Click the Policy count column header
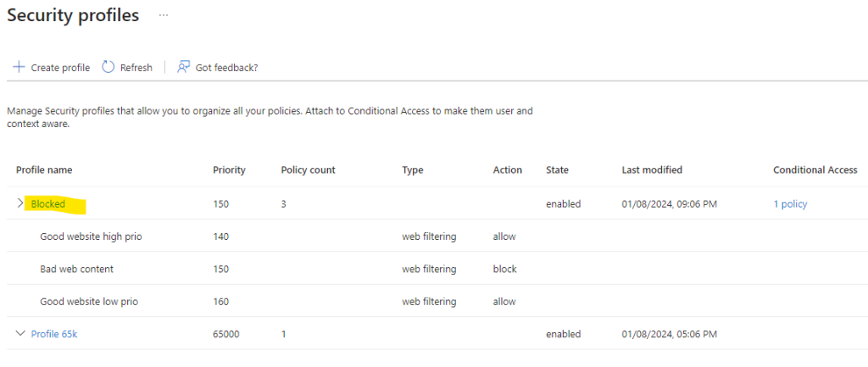 pos(308,170)
